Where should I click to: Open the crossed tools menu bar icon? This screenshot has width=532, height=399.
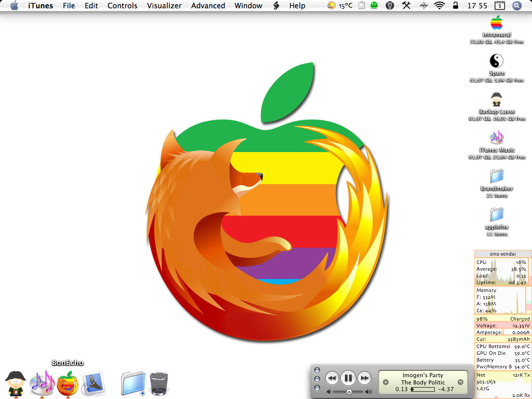(406, 5)
